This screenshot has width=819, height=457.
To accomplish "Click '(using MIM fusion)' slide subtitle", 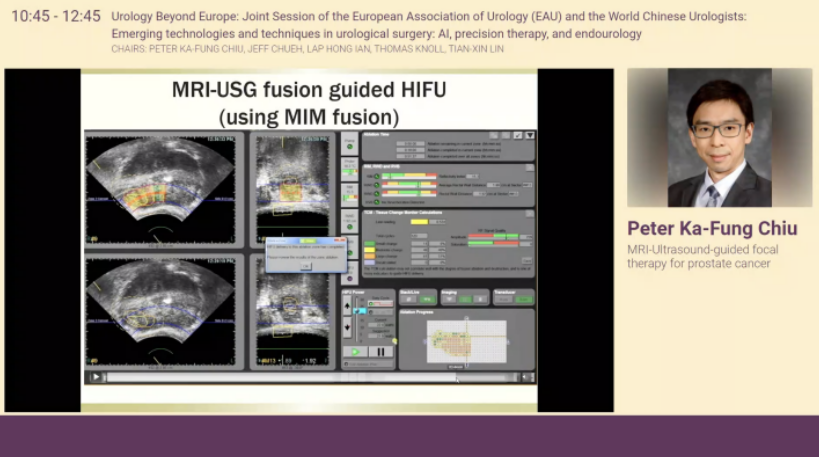I will 309,117.
